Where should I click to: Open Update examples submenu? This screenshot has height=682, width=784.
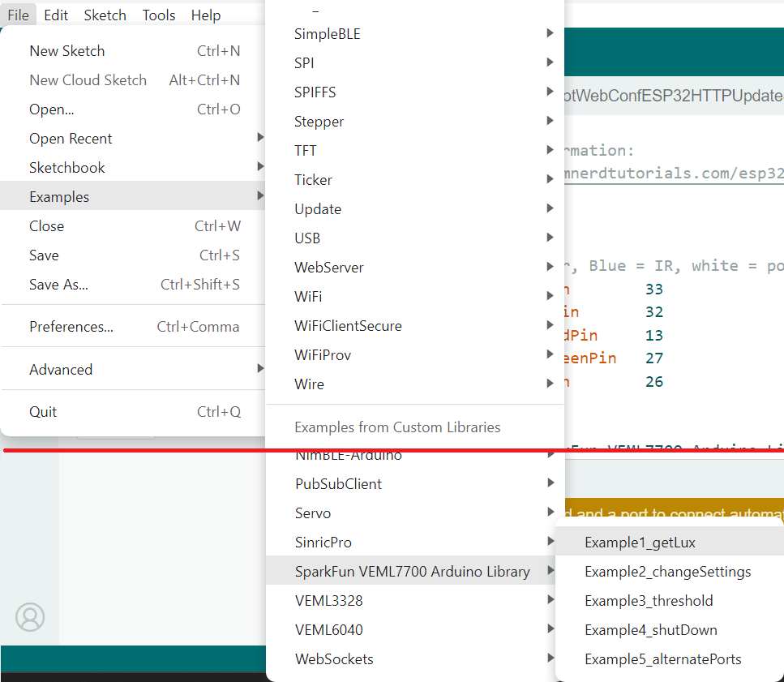415,209
